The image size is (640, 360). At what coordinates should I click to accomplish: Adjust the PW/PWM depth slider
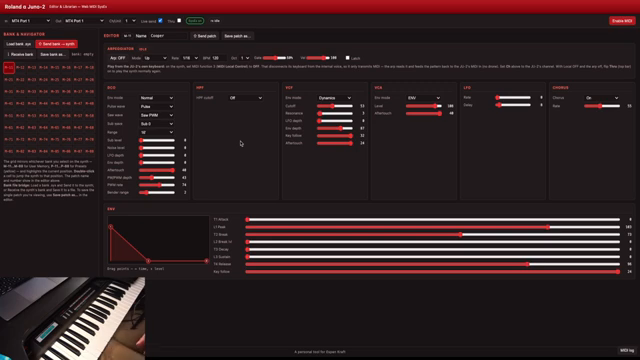tap(157, 178)
